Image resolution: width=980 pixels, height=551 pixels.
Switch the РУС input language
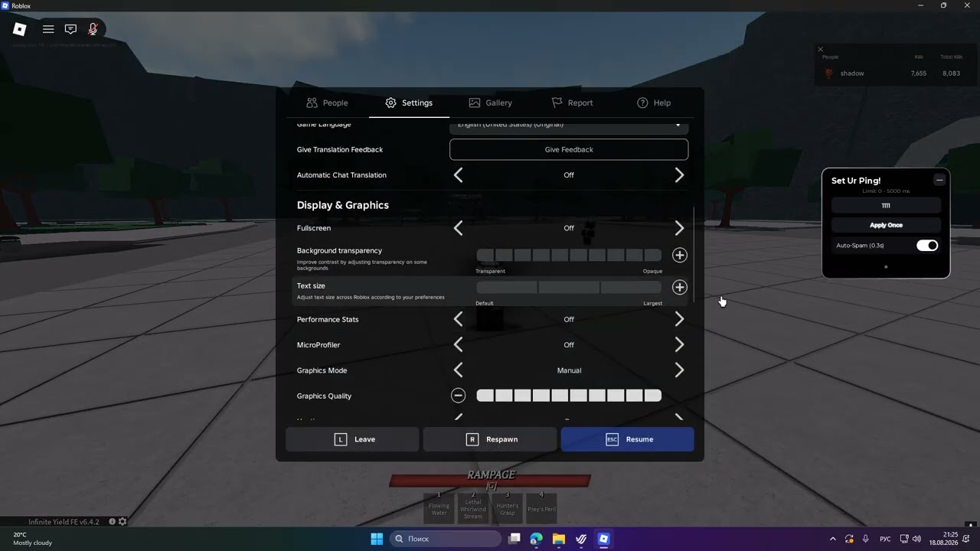point(885,539)
